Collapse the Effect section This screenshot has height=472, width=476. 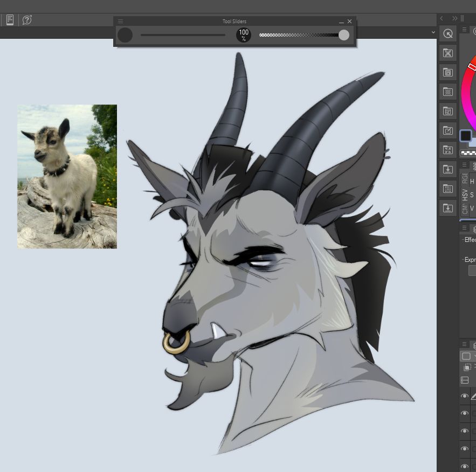463,240
